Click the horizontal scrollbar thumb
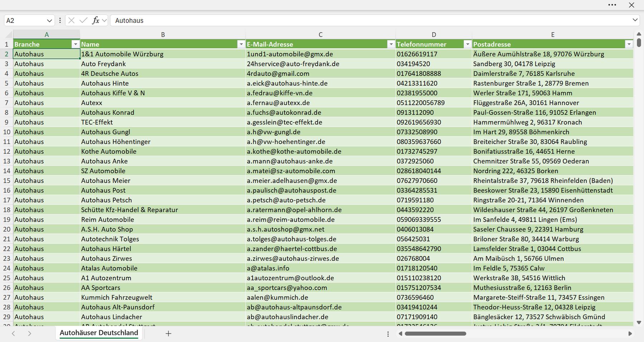644x342 pixels. (x=435, y=333)
